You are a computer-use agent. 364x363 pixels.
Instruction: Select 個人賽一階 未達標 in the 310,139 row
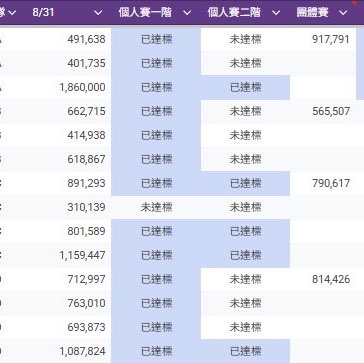(x=156, y=207)
